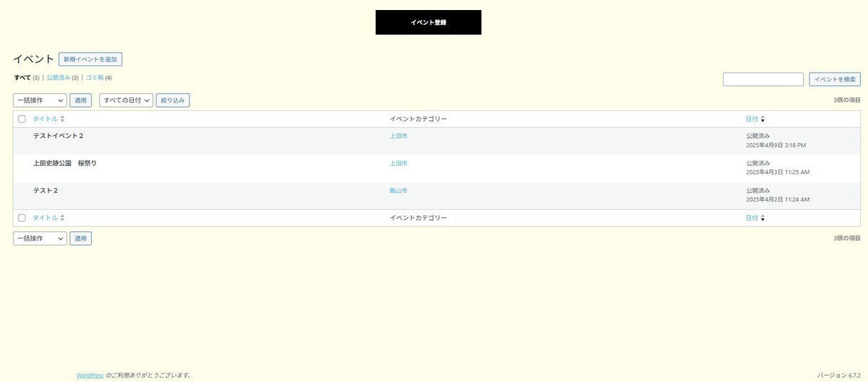The height and width of the screenshot is (382, 868).
Task: Select the すべて filter tab
Action: click(23, 78)
